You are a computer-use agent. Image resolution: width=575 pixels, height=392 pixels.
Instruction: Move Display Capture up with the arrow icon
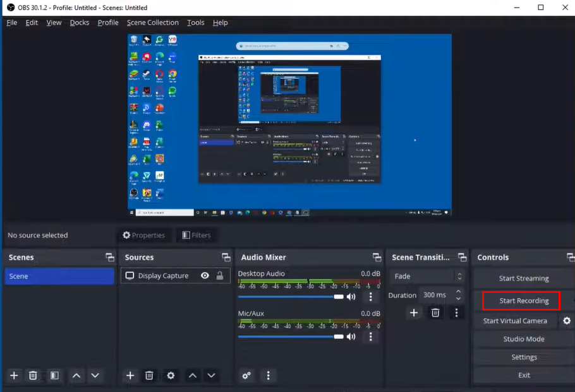(x=193, y=376)
